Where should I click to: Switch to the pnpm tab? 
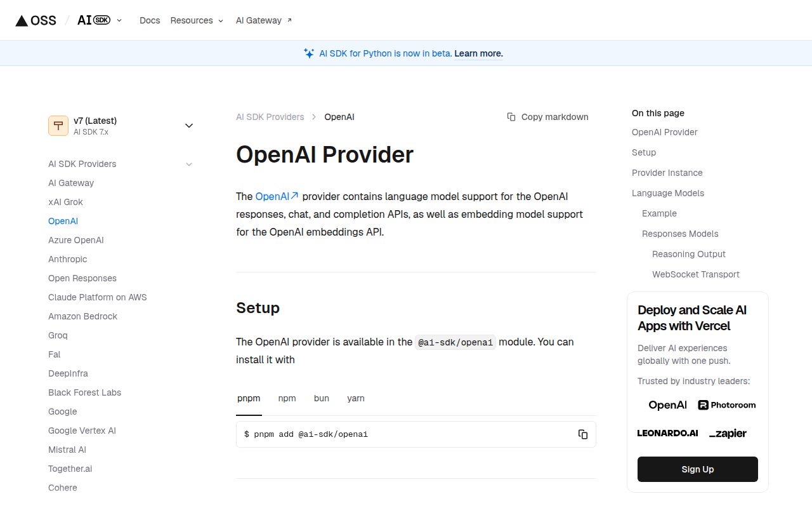click(x=249, y=398)
